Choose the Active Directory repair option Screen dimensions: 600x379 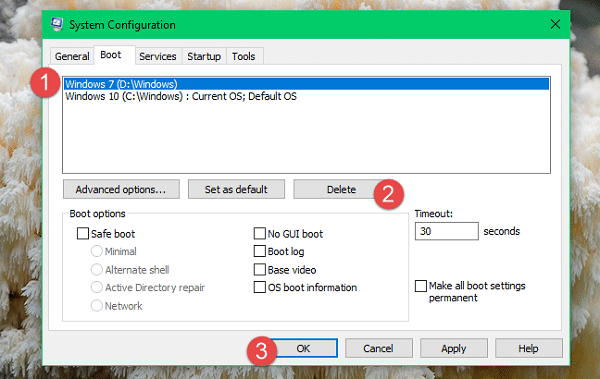(96, 287)
